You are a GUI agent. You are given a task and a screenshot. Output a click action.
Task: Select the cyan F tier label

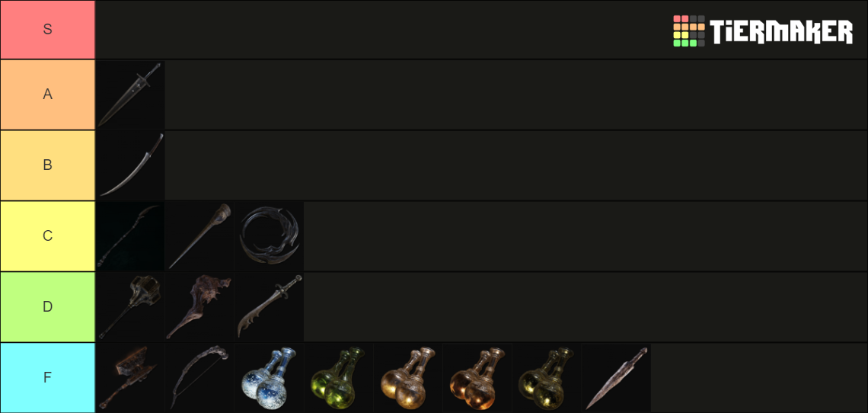[48, 377]
